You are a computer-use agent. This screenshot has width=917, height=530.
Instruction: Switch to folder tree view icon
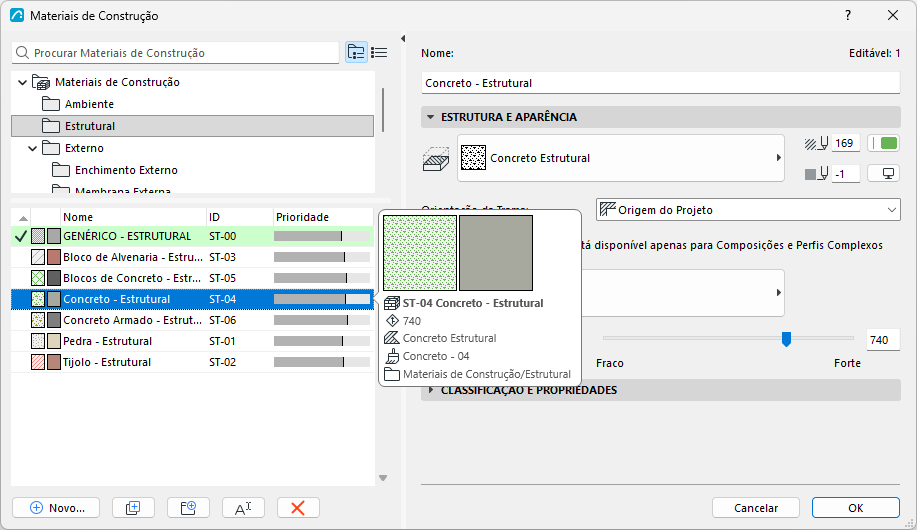356,53
